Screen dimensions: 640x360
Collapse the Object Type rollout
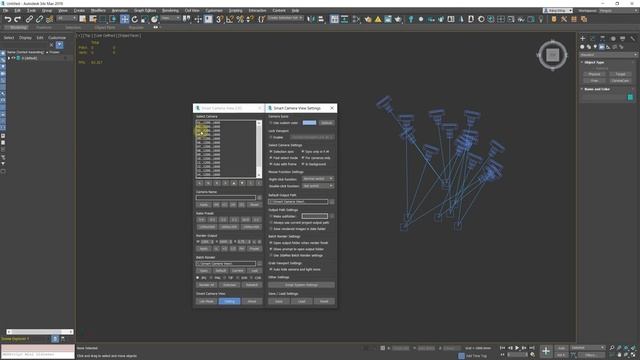click(x=594, y=62)
